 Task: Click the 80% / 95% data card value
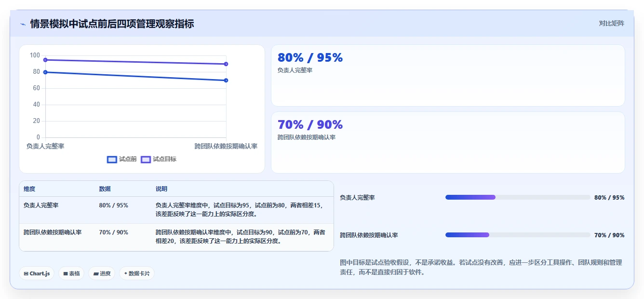310,57
